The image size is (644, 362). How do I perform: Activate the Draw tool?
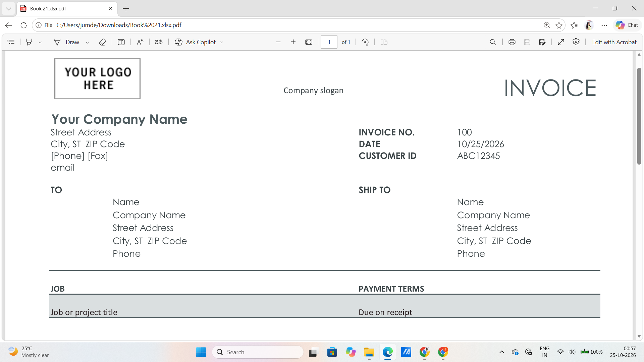pos(66,42)
